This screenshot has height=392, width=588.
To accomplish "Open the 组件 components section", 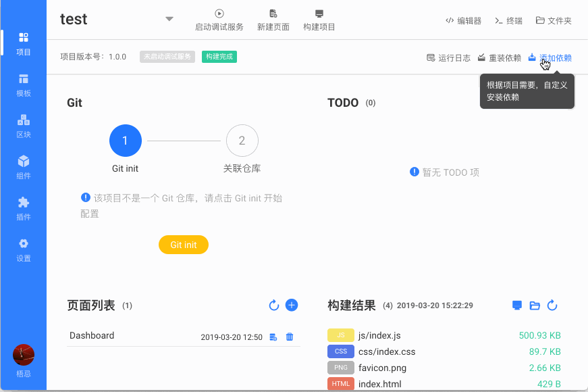I will [x=23, y=168].
